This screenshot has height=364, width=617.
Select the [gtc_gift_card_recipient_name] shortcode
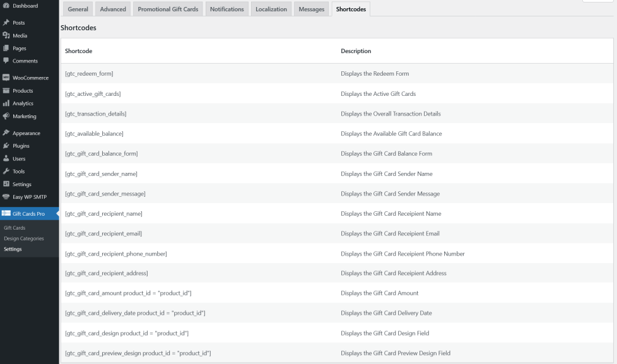103,214
